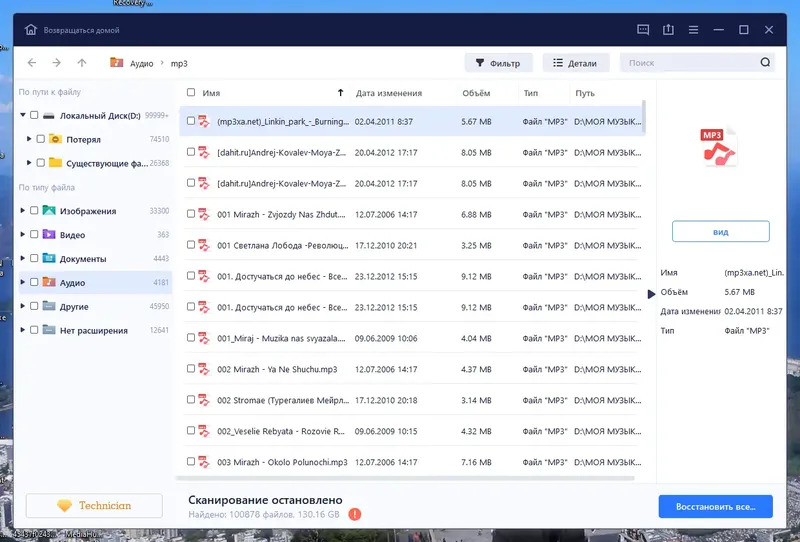This screenshot has width=800, height=542.
Task: Expand the Существующие файлы tree node
Action: point(29,163)
